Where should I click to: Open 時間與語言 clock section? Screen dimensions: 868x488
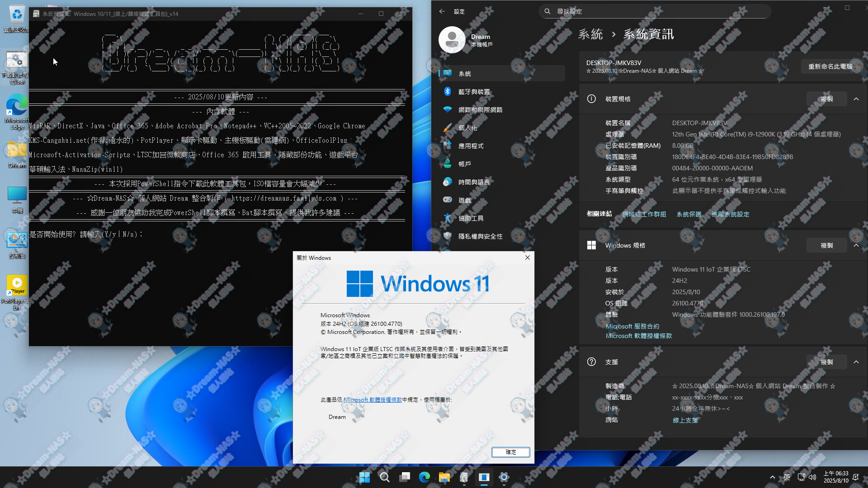[473, 182]
